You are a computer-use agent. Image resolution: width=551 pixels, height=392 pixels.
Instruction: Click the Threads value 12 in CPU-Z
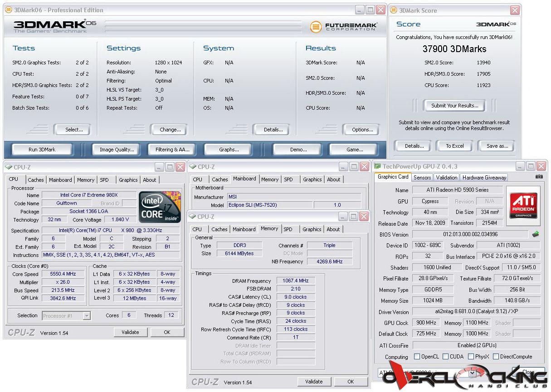click(x=171, y=315)
